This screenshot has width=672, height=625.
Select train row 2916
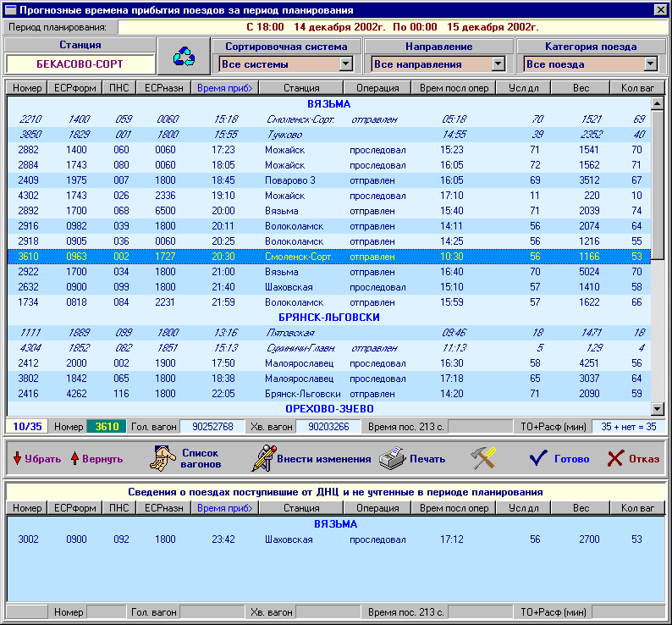pyautogui.click(x=329, y=226)
